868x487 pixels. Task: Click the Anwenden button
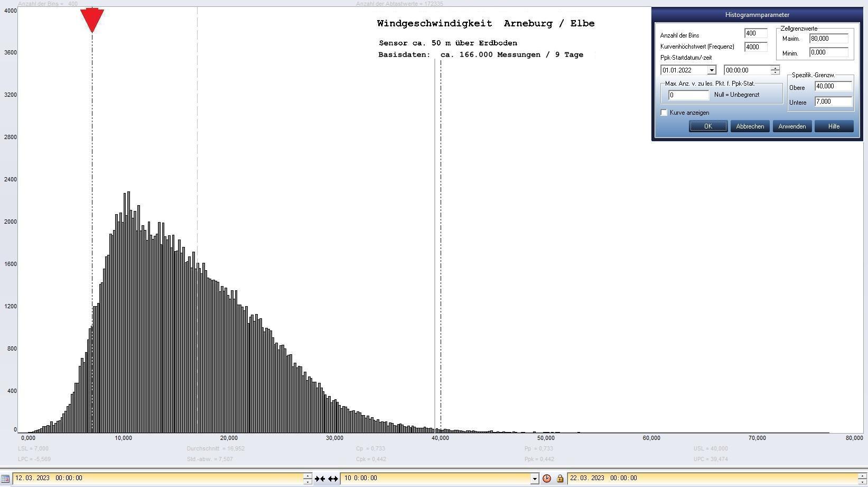click(x=792, y=126)
